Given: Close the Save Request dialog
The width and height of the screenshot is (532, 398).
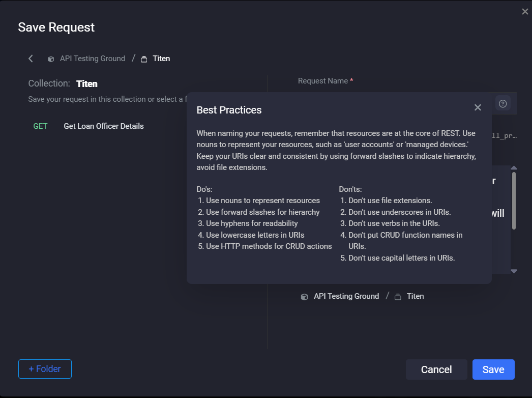Looking at the screenshot, I should (525, 12).
